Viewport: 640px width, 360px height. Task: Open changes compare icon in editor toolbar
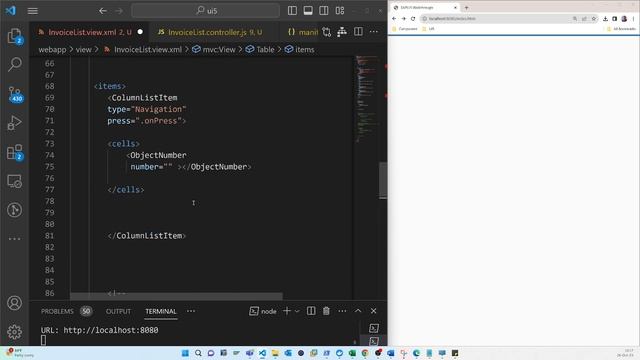[327, 32]
